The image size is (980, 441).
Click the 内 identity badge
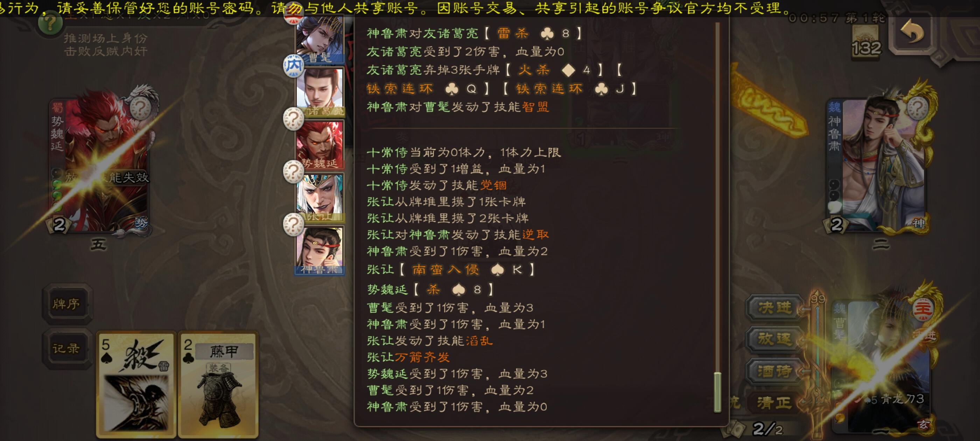tap(293, 66)
